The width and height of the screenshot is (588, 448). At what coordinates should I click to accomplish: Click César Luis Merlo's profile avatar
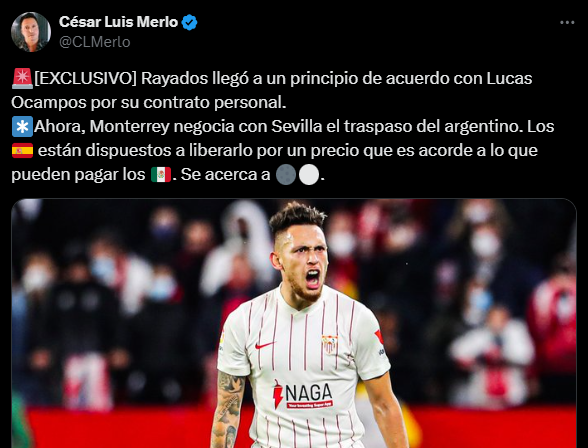click(x=31, y=31)
